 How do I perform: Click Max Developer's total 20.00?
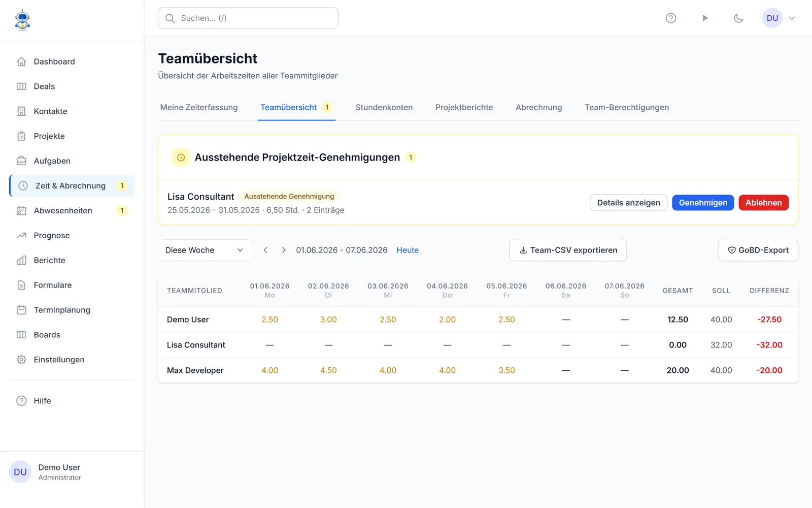tap(678, 370)
